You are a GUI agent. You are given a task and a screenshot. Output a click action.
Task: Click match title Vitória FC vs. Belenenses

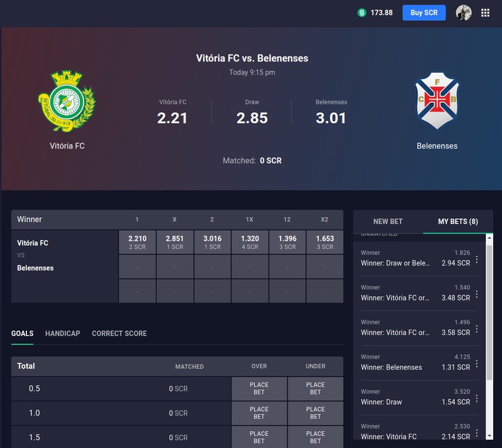coord(252,58)
